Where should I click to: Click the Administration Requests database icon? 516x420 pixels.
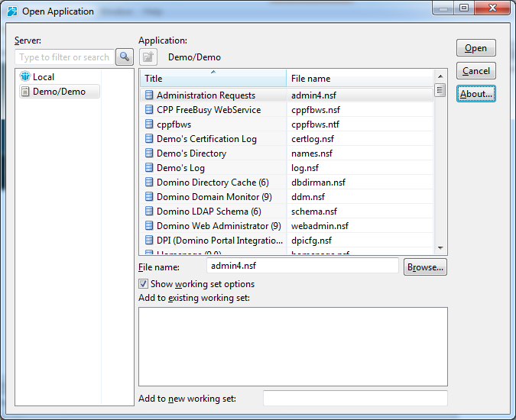tap(149, 95)
